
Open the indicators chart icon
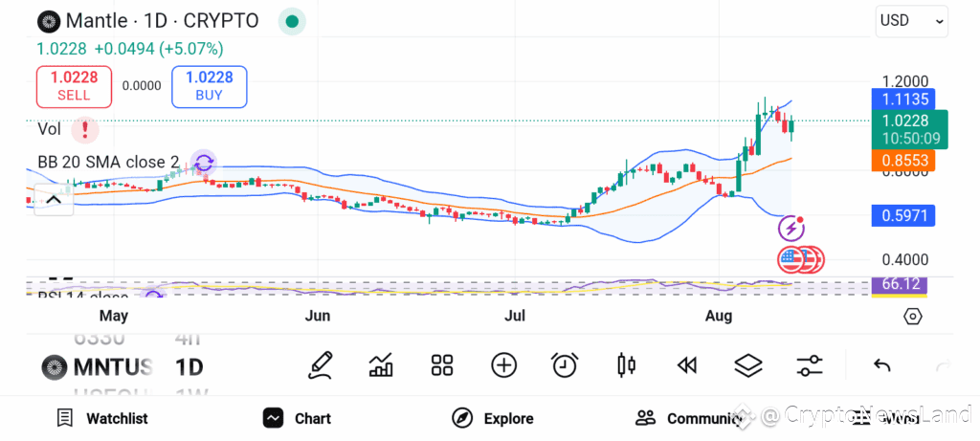pos(381,365)
